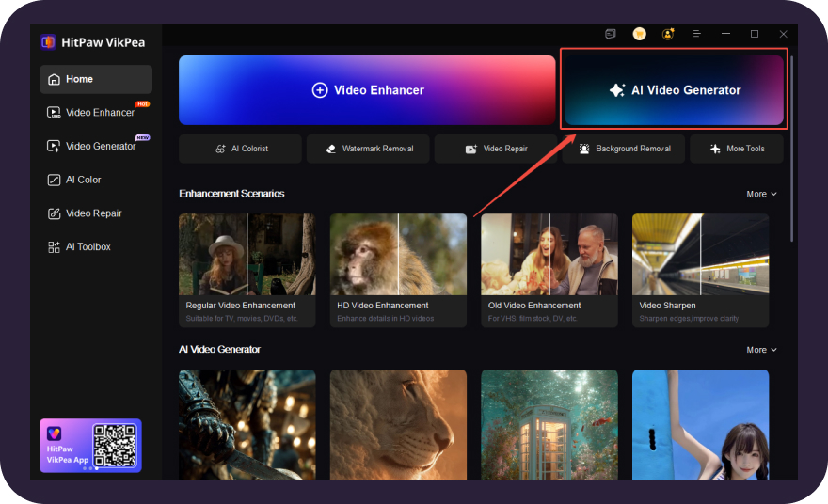Click the New badge beside Video Generator

point(143,137)
